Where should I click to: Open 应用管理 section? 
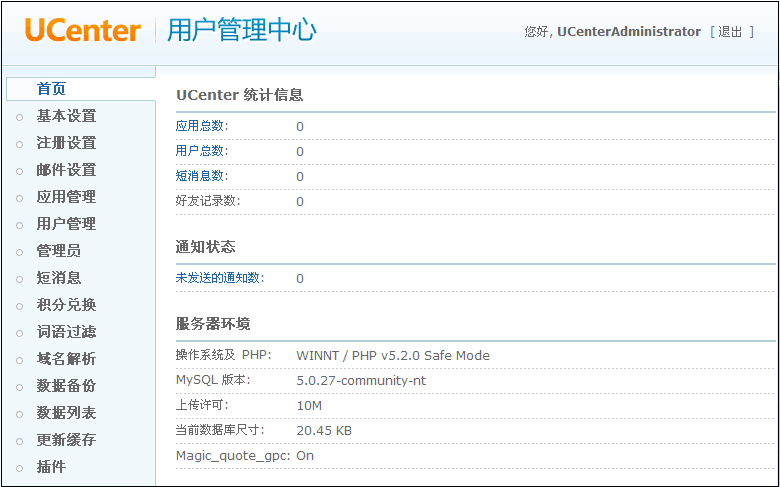[x=66, y=197]
